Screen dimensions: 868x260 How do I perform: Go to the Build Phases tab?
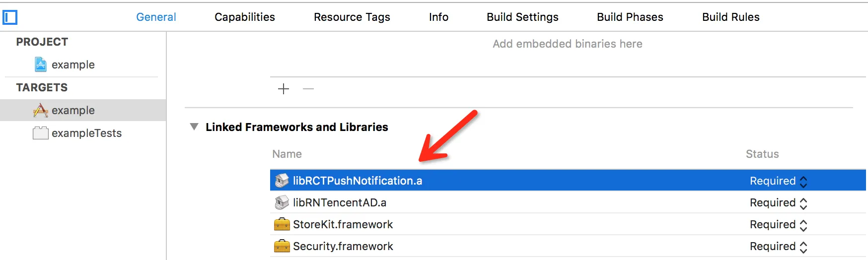[630, 17]
